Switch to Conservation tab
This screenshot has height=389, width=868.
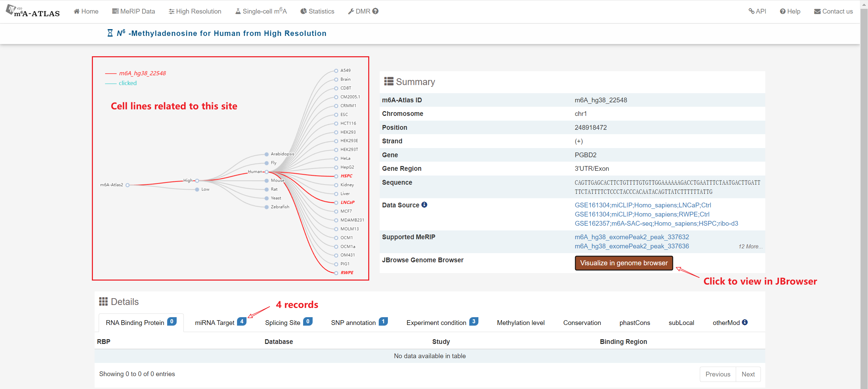(x=582, y=323)
